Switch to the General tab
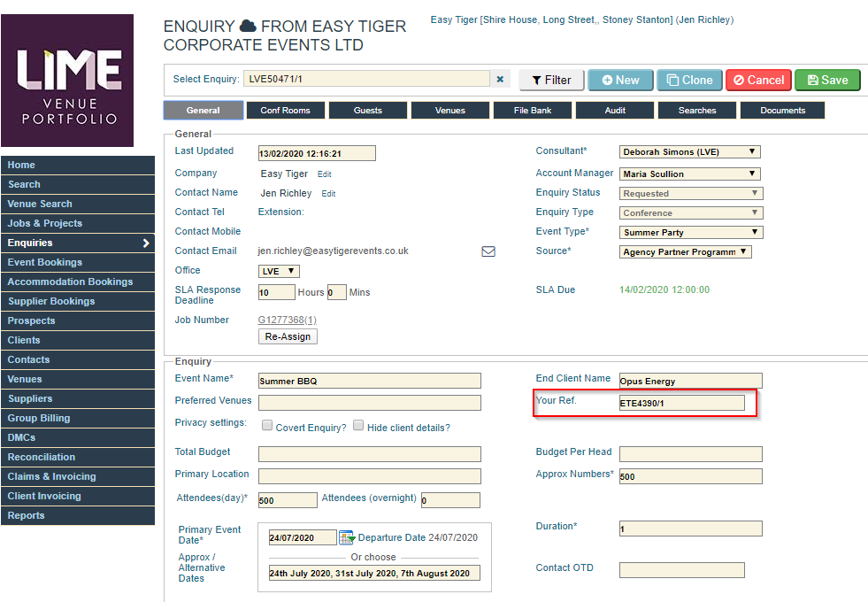The image size is (868, 602). click(x=204, y=110)
